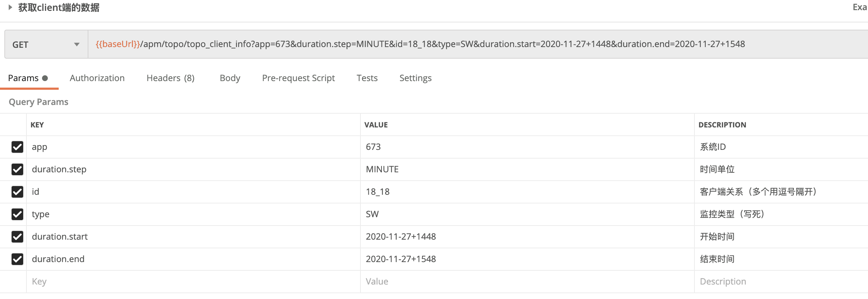Open the Settings tab
This screenshot has height=299, width=868.
click(x=415, y=78)
